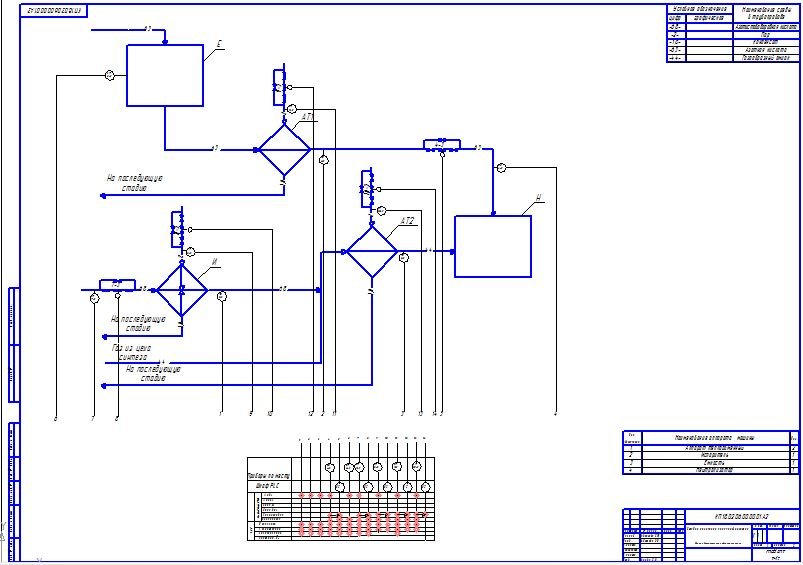Select the control valve above apparatus И
Screen dimensions: 803x565
177,227
